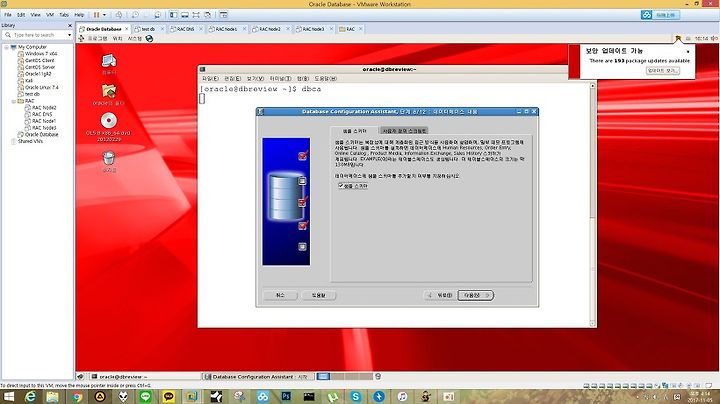Viewport: 720px width, 404px height.
Task: Close the Oracle Database VM tab
Action: tap(127, 29)
